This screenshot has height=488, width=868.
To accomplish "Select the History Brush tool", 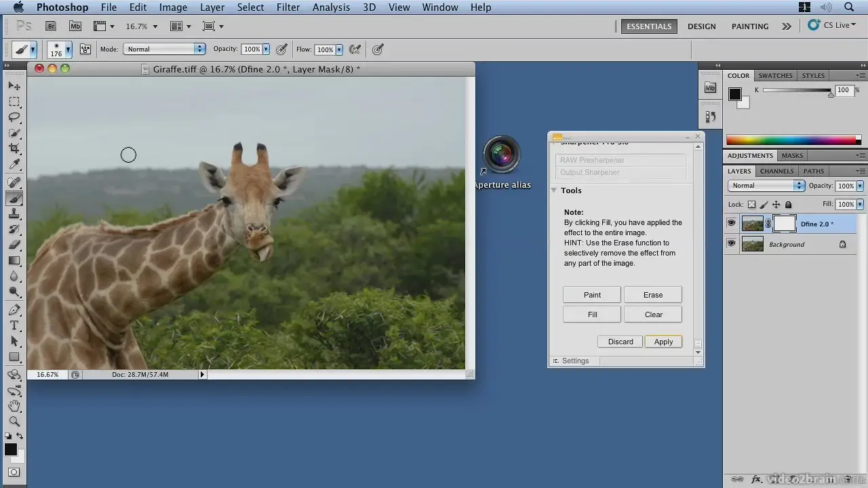I will (x=14, y=229).
